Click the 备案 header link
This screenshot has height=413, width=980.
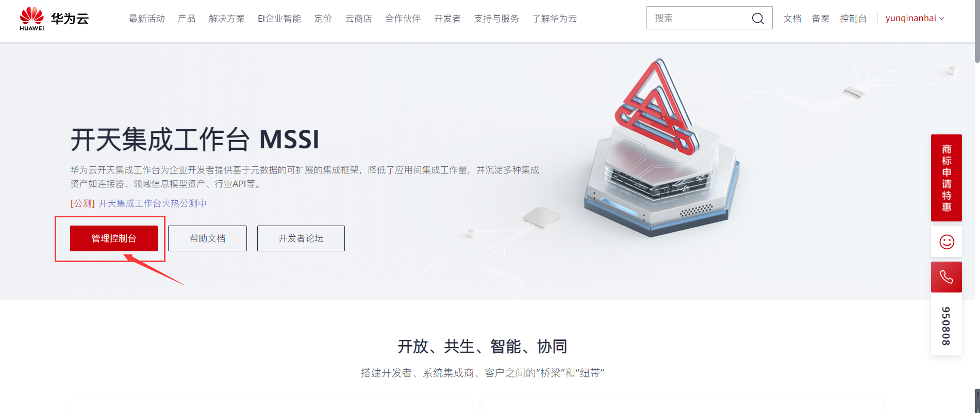(821, 19)
